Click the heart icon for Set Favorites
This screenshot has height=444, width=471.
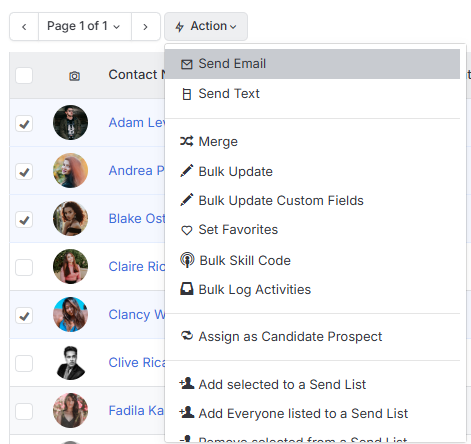click(x=187, y=230)
